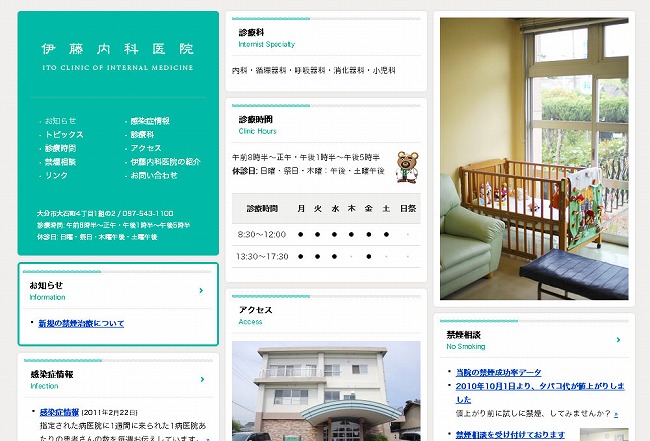
Task: Open 禁煙相談 in the green menu
Action: point(61,162)
